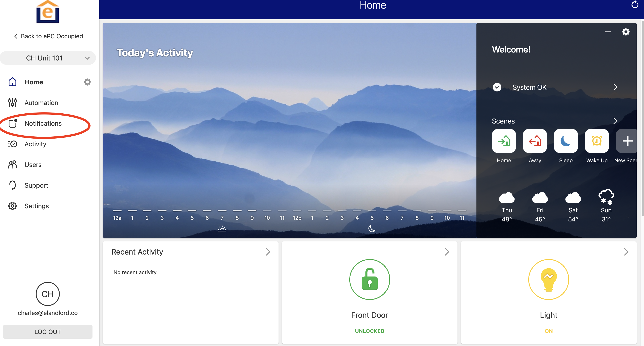This screenshot has width=644, height=346.
Task: Open welcome panel gear settings
Action: point(626,32)
